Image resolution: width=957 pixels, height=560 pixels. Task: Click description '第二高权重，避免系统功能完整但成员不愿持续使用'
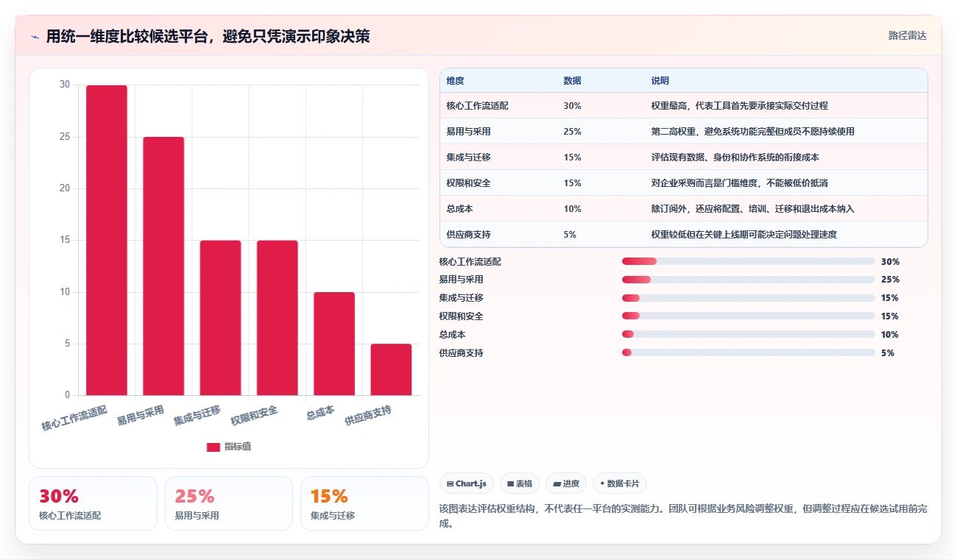(752, 132)
